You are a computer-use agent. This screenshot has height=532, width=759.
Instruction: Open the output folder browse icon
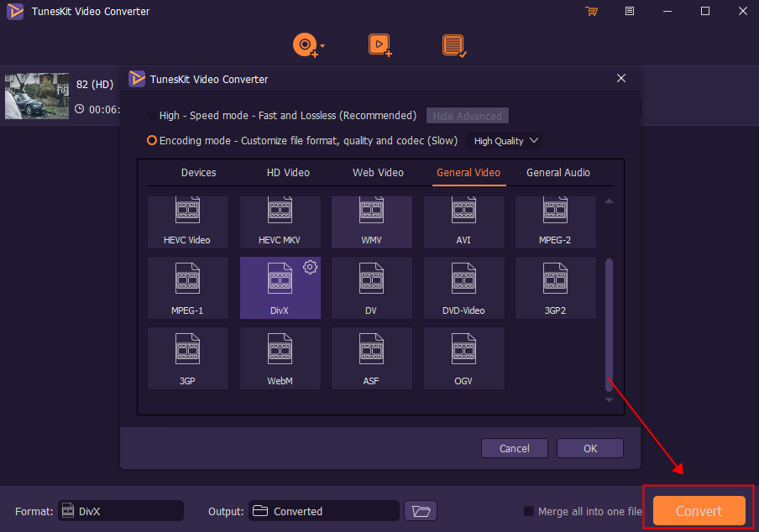click(x=421, y=511)
